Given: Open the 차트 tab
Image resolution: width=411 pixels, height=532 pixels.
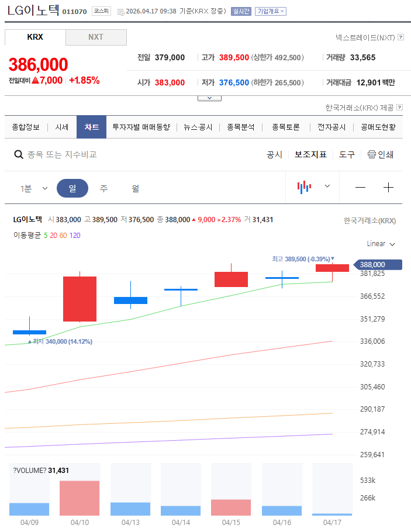Looking at the screenshot, I should [92, 127].
